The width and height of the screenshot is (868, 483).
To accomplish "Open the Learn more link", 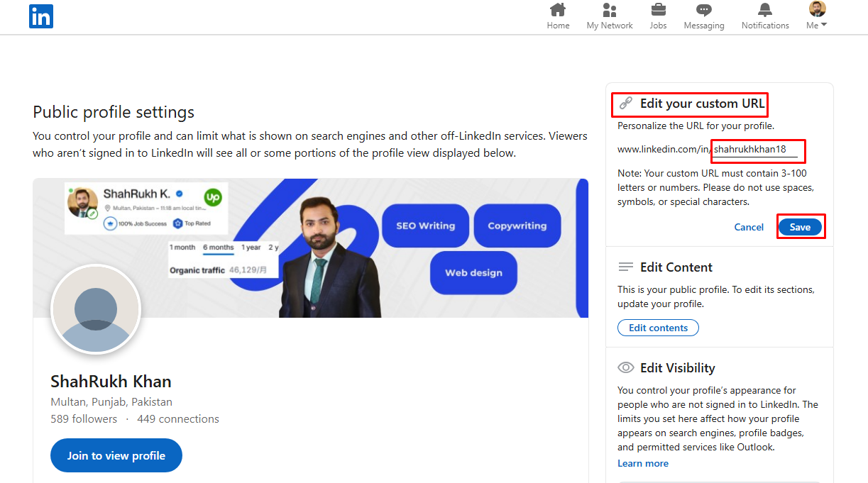I will 642,462.
